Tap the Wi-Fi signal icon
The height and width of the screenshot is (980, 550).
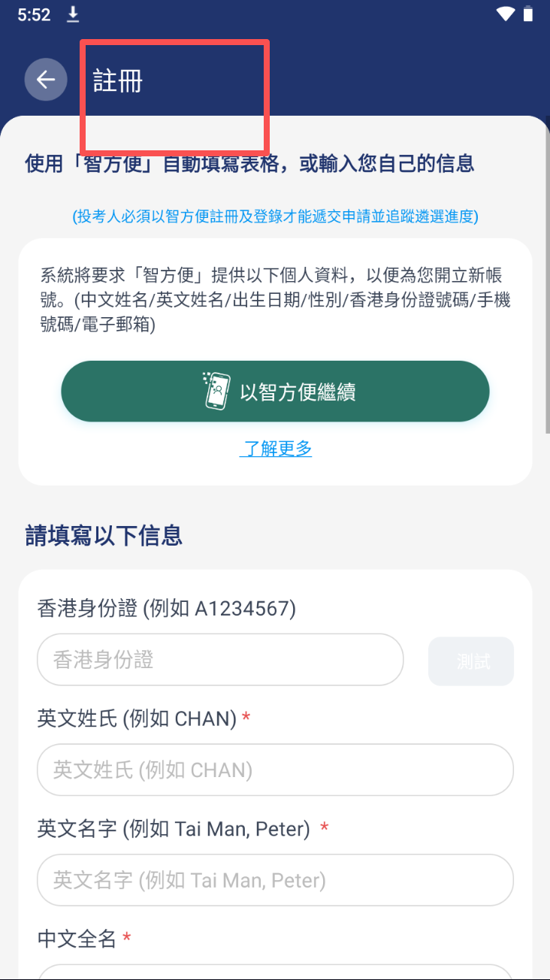(506, 14)
